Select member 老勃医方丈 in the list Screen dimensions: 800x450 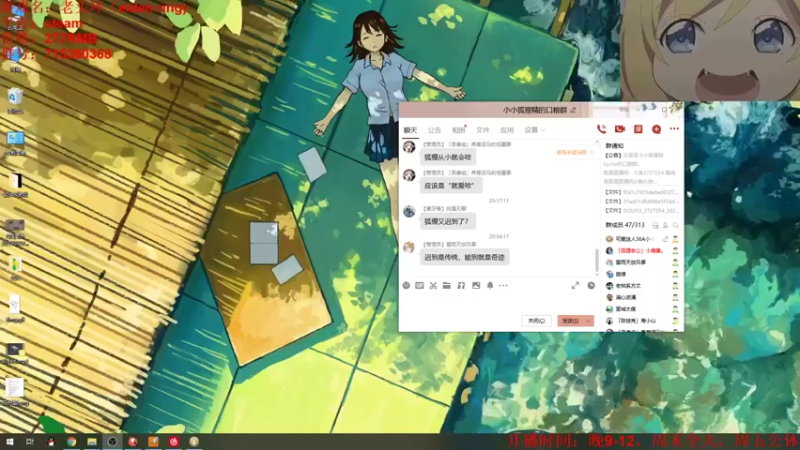[628, 286]
